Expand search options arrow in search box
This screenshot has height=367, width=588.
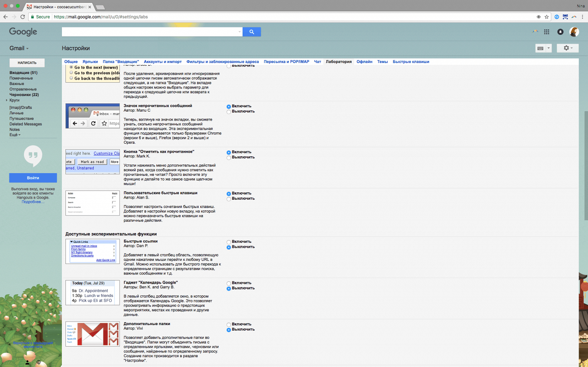pyautogui.click(x=240, y=32)
